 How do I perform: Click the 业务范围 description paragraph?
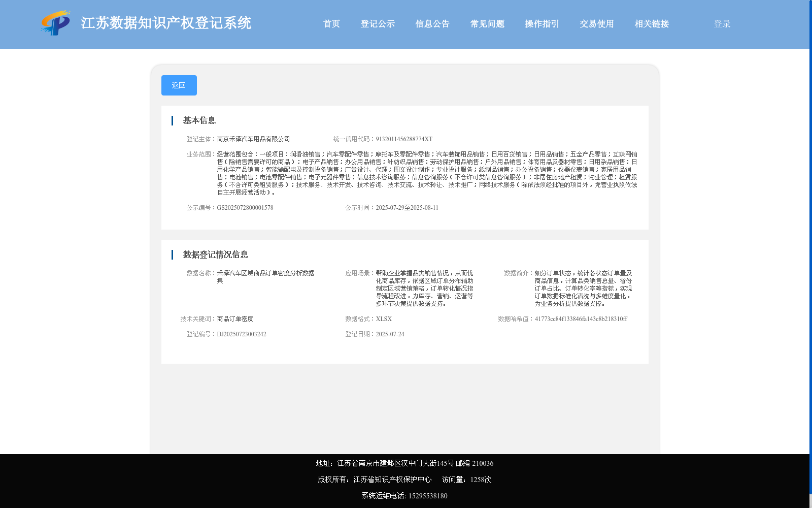(x=427, y=173)
